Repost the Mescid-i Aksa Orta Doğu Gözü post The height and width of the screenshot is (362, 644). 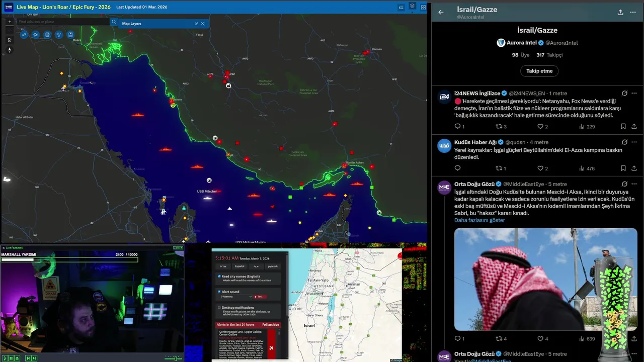tap(499, 339)
